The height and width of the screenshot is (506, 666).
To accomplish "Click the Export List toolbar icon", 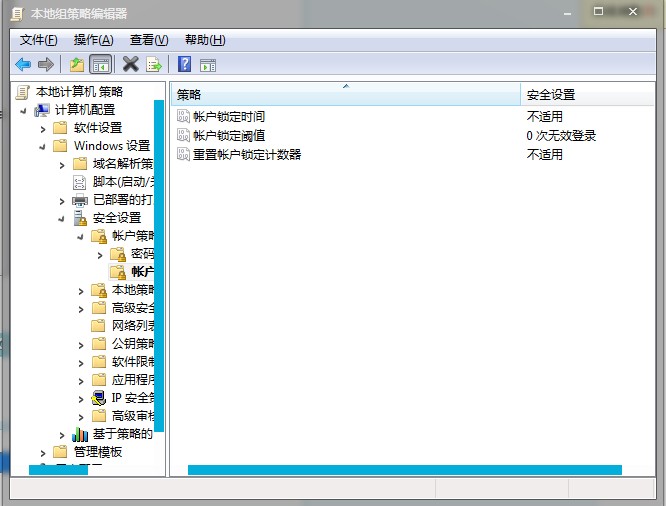I will pyautogui.click(x=154, y=65).
